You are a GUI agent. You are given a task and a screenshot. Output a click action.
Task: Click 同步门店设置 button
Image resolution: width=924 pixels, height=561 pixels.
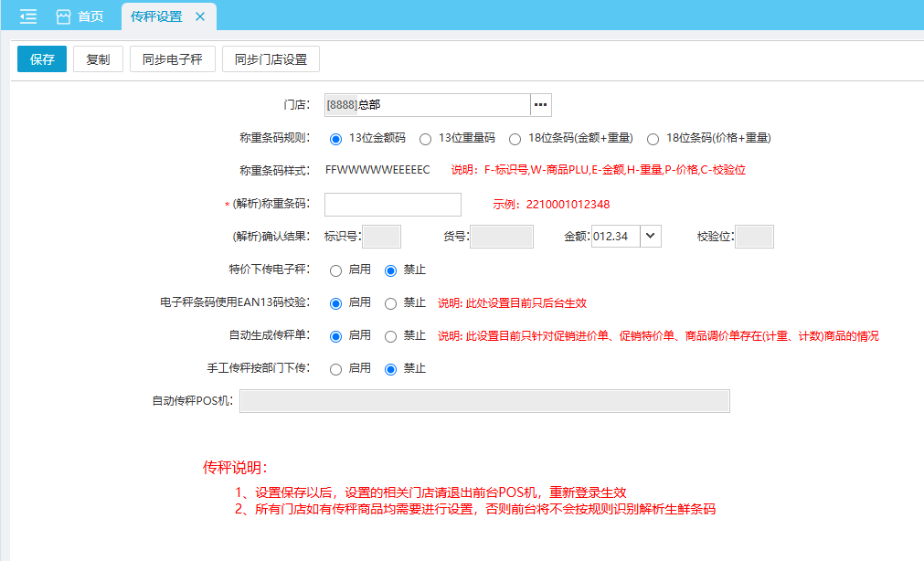pos(271,59)
